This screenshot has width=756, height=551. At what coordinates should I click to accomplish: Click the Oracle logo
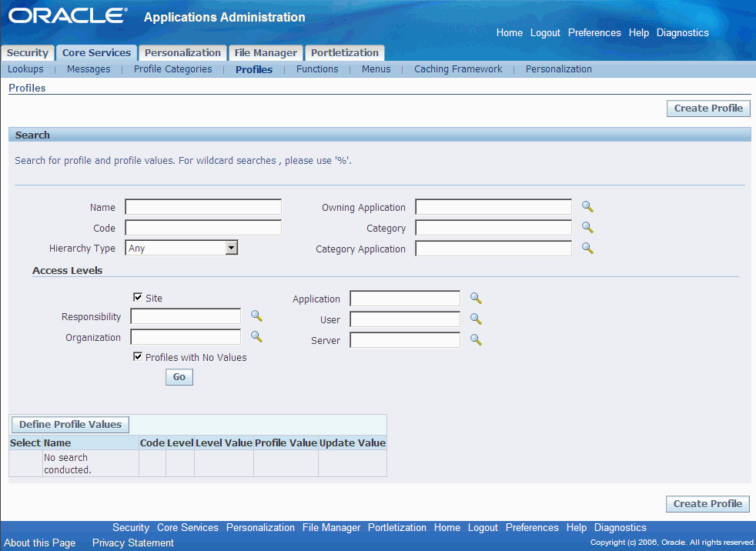coord(68,16)
